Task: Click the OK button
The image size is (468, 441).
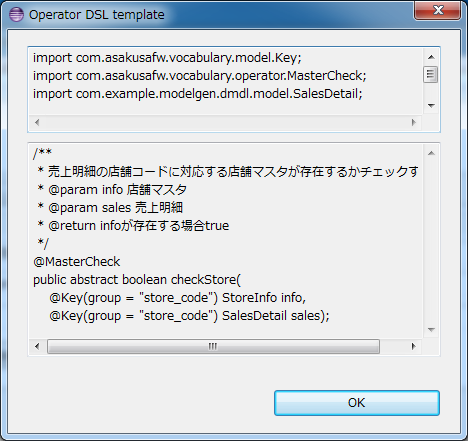Action: (x=357, y=403)
